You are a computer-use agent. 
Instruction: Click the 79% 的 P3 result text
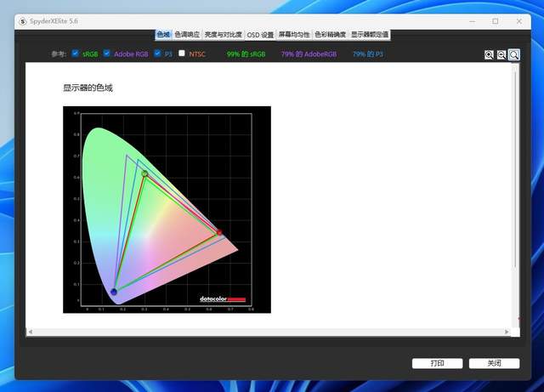click(x=368, y=54)
